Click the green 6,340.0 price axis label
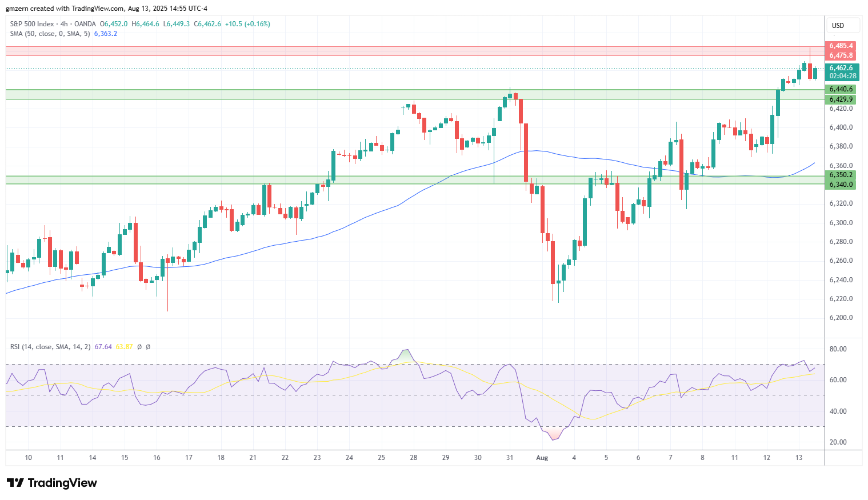Image resolution: width=868 pixels, height=500 pixels. pyautogui.click(x=841, y=185)
